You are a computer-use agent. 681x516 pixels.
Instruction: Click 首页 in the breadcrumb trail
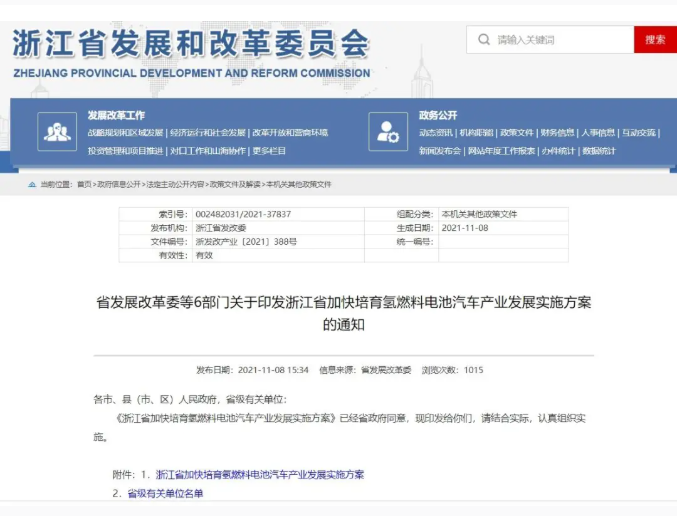[x=84, y=184]
